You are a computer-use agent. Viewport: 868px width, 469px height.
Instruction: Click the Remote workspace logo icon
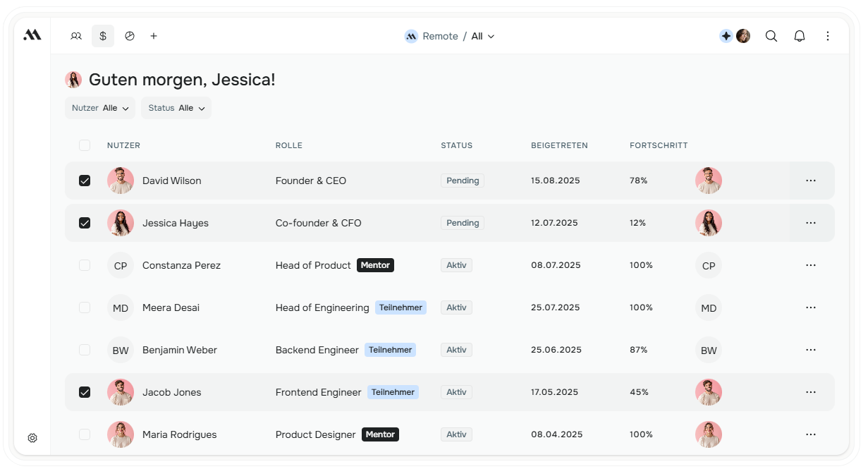point(411,36)
